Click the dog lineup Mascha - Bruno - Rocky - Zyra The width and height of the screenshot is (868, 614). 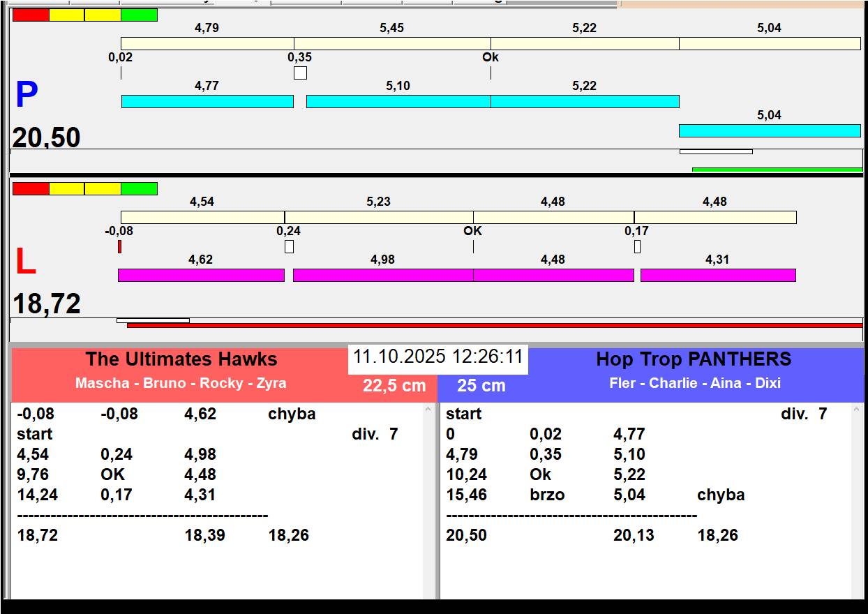click(181, 383)
